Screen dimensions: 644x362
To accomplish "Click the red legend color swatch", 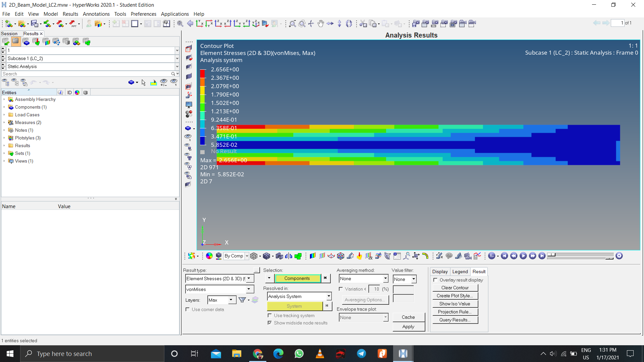I will (203, 73).
